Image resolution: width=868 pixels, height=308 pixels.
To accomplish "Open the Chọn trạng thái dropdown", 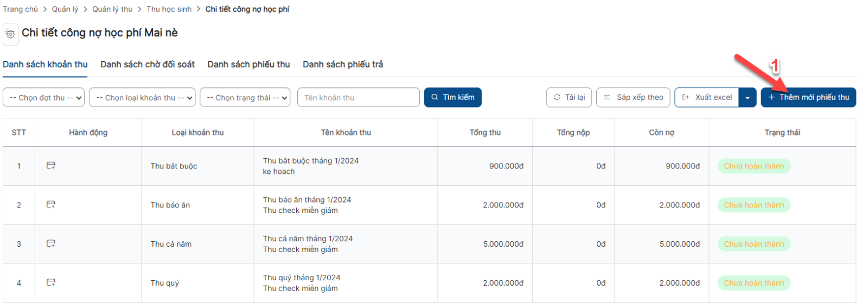I will (245, 98).
